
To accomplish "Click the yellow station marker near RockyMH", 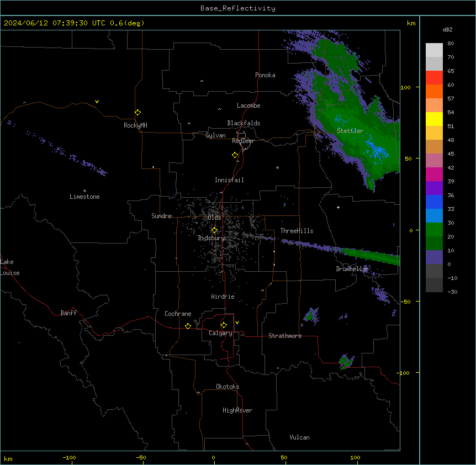I will (138, 113).
